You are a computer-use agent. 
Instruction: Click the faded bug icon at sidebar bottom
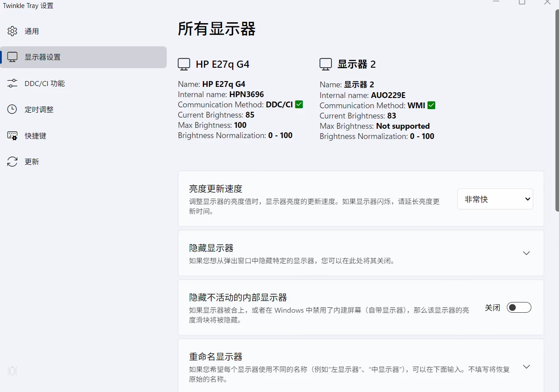point(12,371)
